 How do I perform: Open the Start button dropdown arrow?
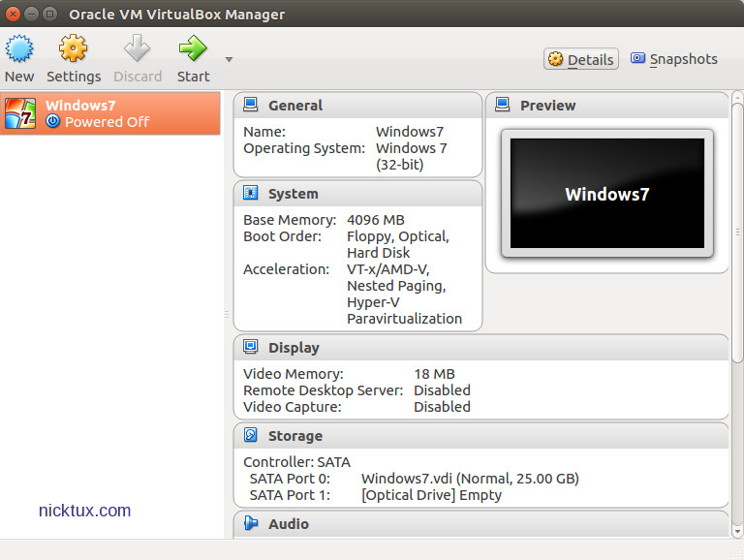pyautogui.click(x=229, y=59)
